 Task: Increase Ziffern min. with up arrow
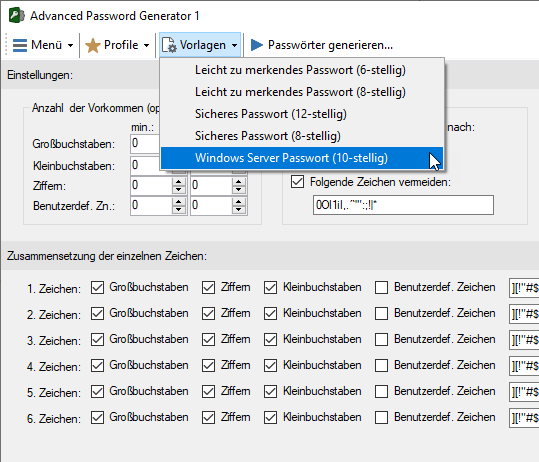pos(178,182)
